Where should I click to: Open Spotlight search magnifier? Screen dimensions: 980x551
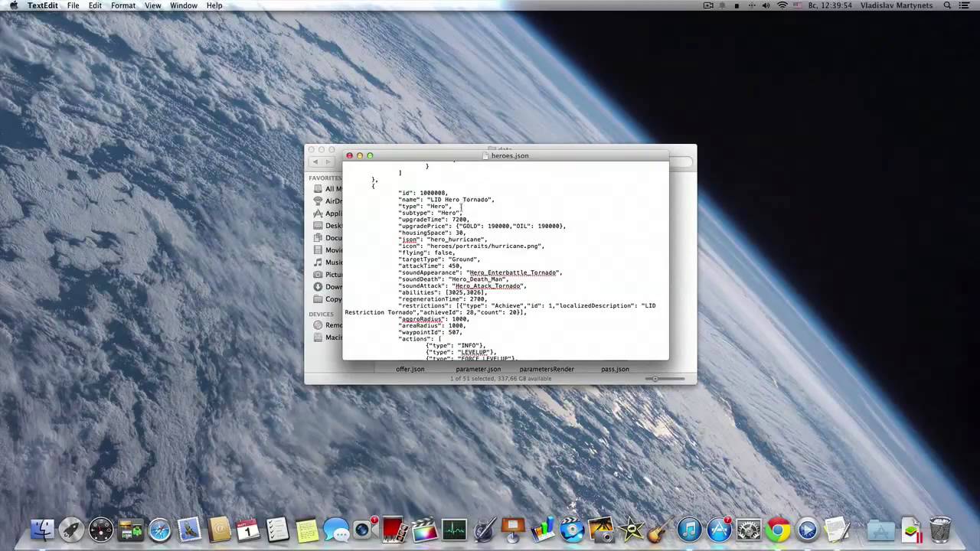coord(947,5)
